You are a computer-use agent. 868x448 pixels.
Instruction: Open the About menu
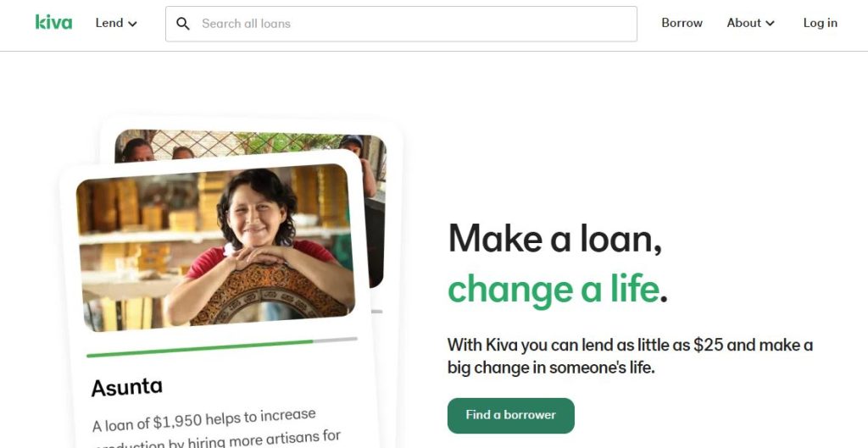coord(750,23)
